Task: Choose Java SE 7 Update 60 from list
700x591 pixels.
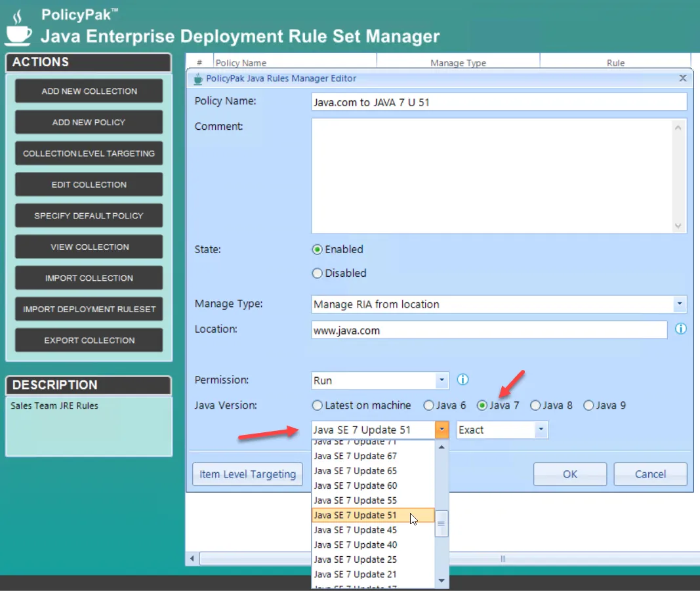Action: click(x=373, y=485)
